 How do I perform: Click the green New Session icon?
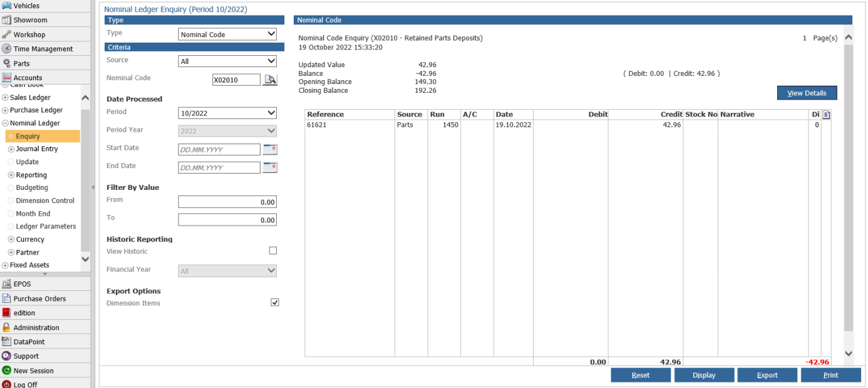6,370
